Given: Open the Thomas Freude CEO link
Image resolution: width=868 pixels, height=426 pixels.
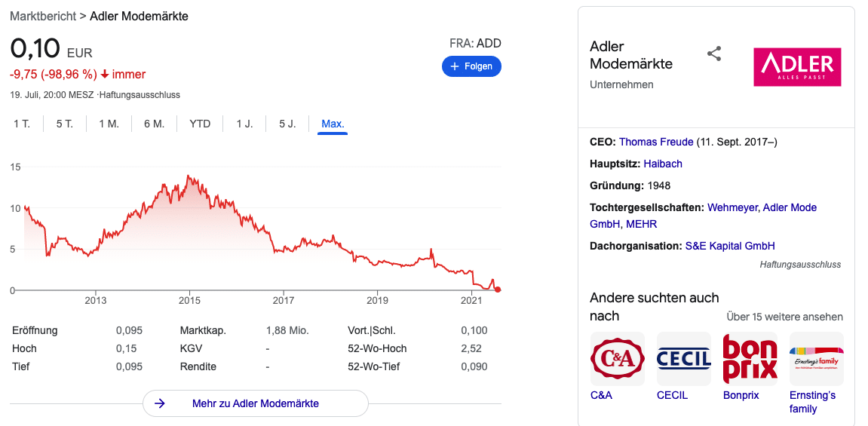Looking at the screenshot, I should coord(656,143).
